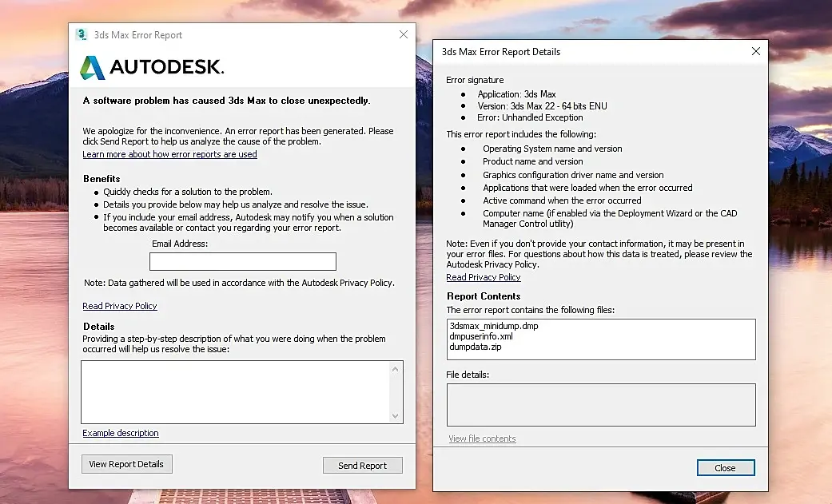Image resolution: width=832 pixels, height=504 pixels.
Task: Click the 'Error: Unhandled Exception' line
Action: click(x=530, y=117)
